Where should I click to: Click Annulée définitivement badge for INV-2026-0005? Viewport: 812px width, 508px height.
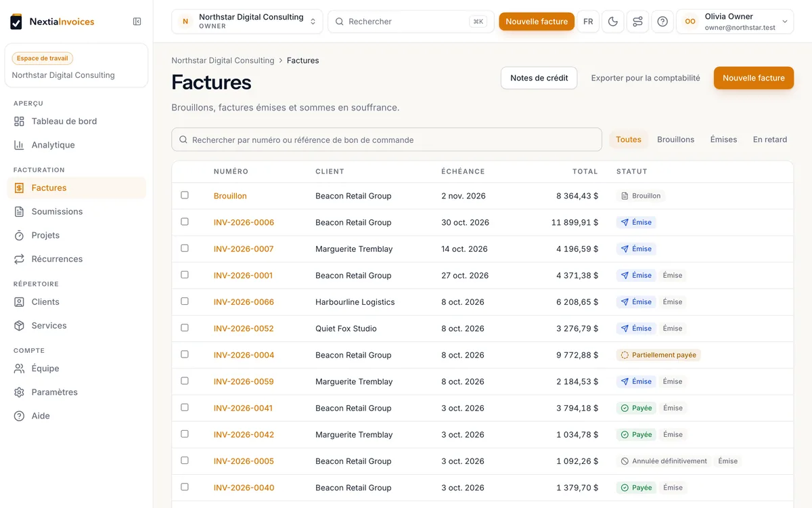coord(664,461)
